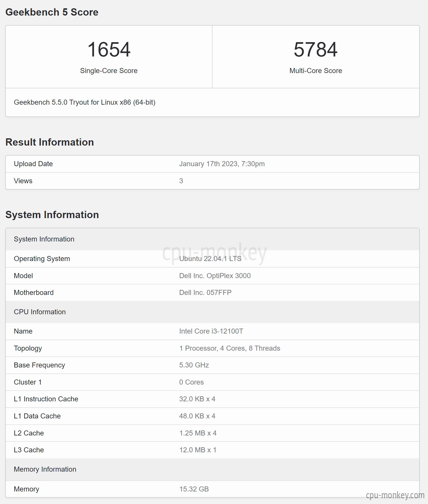Click the Memory Information section header
This screenshot has width=428, height=504.
[212, 470]
